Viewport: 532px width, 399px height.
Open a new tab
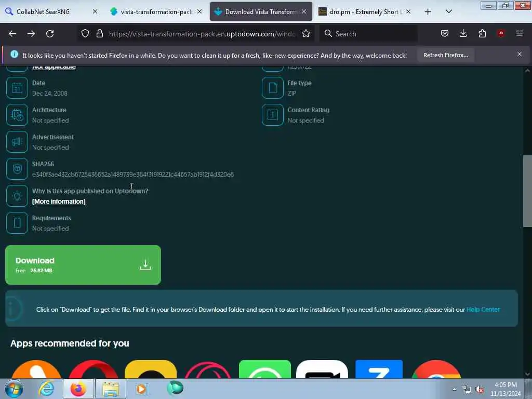pyautogui.click(x=428, y=12)
